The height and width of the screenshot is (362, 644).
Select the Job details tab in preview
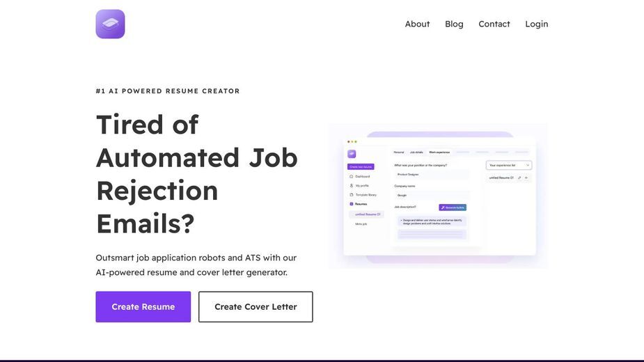[416, 152]
